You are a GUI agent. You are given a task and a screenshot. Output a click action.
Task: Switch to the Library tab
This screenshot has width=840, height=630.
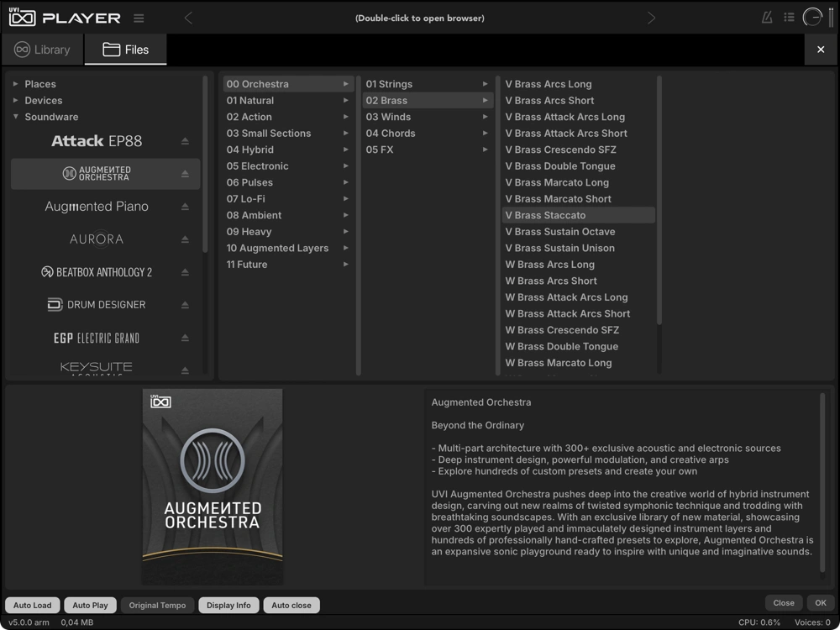point(42,50)
